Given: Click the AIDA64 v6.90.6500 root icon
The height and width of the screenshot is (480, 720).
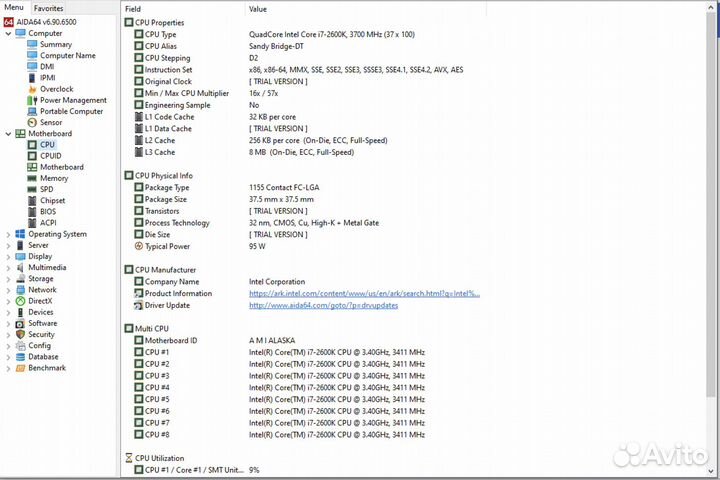Looking at the screenshot, I should (x=8, y=22).
